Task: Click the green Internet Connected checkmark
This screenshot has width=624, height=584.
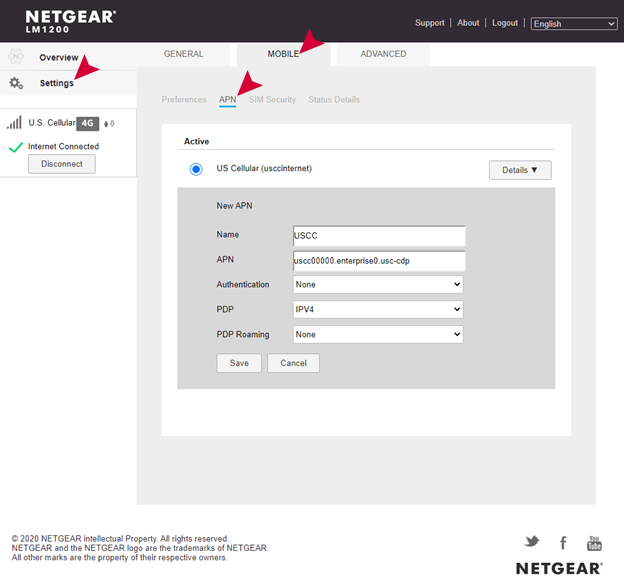Action: [x=16, y=147]
